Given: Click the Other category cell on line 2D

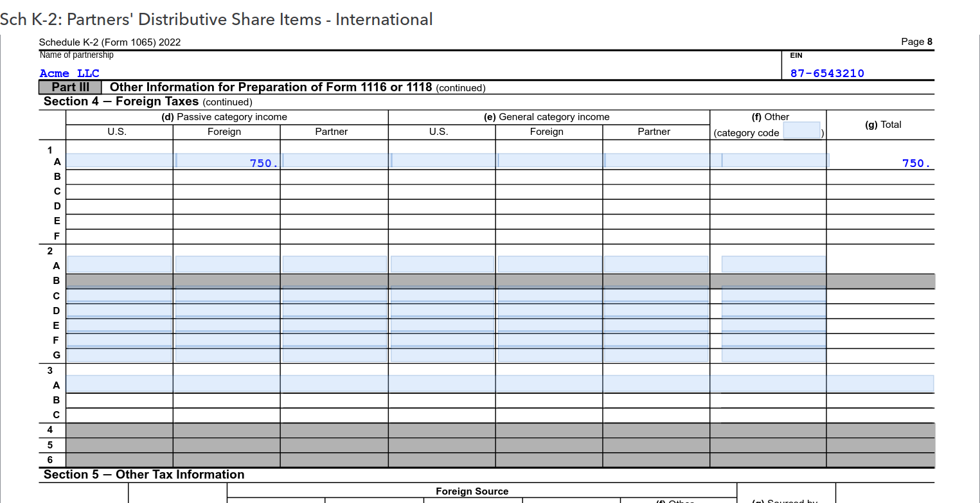Looking at the screenshot, I should pos(773,310).
